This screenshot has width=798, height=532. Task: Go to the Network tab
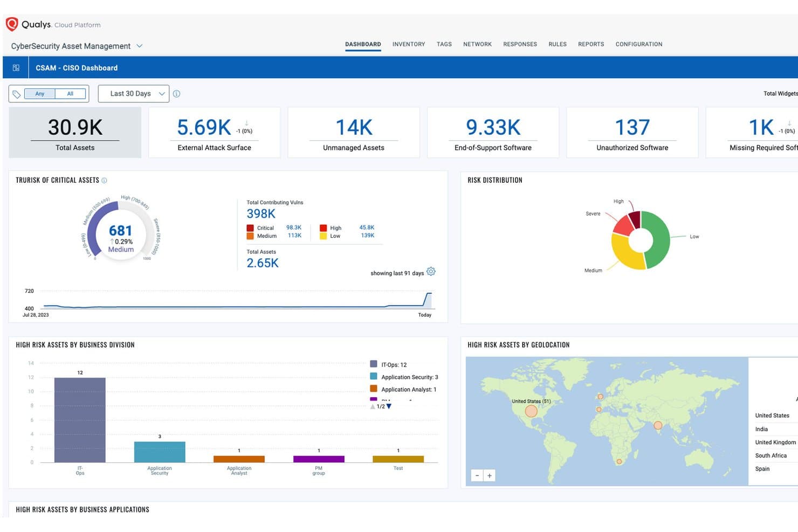(477, 44)
